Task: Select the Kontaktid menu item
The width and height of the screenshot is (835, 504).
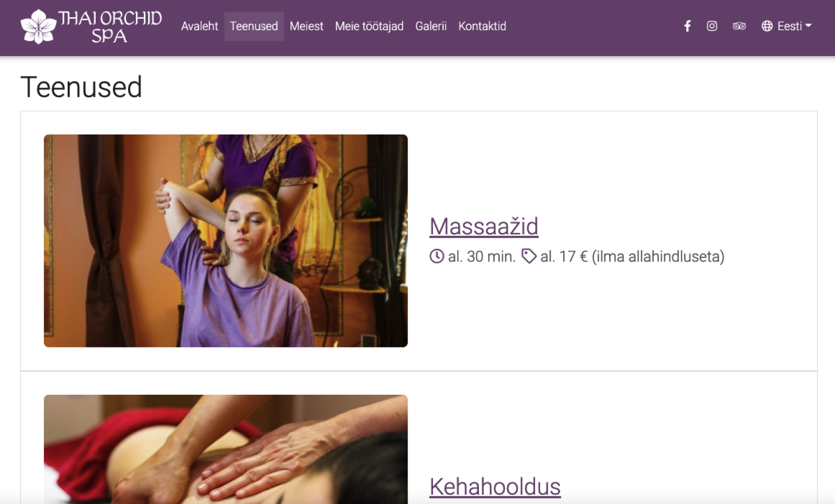Action: coord(482,26)
